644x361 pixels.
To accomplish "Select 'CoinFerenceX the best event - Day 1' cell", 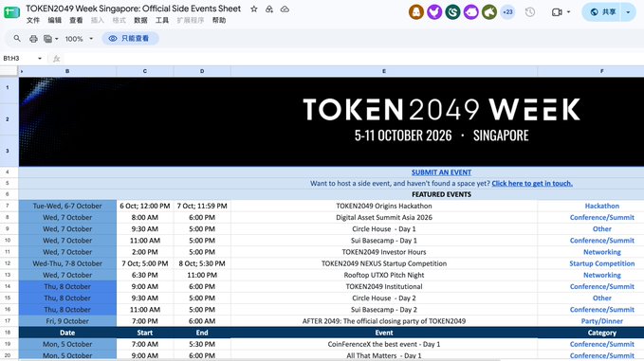I will pyautogui.click(x=384, y=344).
